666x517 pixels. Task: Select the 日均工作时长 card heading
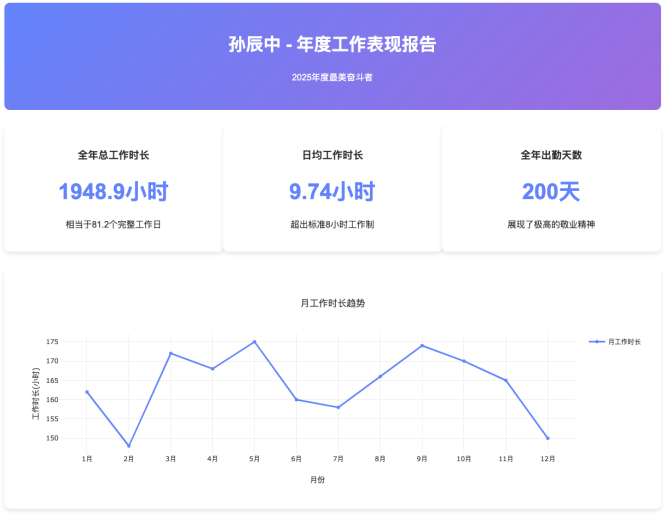tap(332, 155)
